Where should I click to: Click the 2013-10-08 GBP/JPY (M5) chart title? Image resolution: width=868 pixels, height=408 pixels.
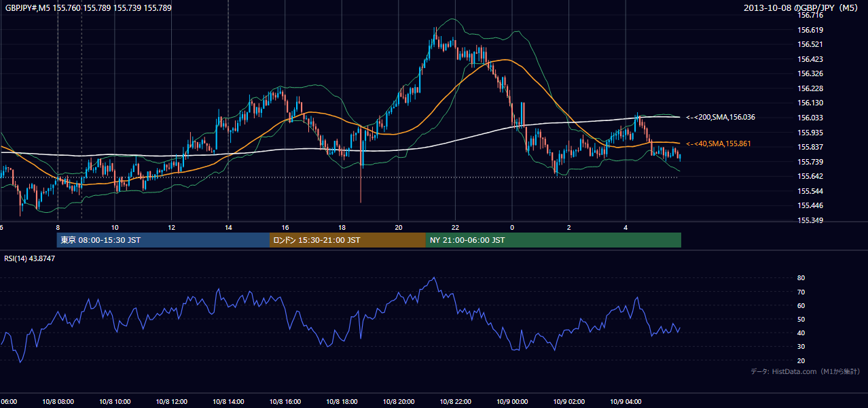click(802, 8)
